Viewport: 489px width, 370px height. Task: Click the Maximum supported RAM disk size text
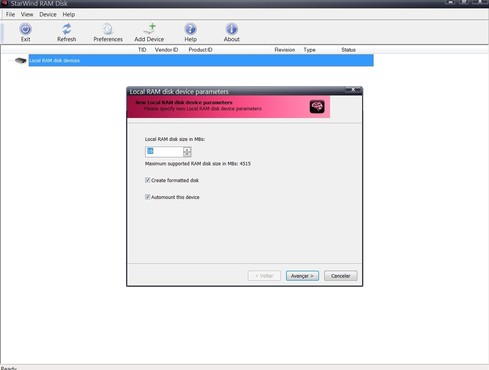click(198, 164)
